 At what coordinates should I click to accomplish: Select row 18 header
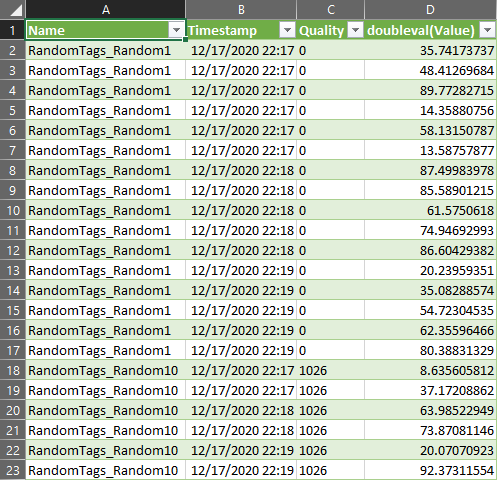[13, 370]
